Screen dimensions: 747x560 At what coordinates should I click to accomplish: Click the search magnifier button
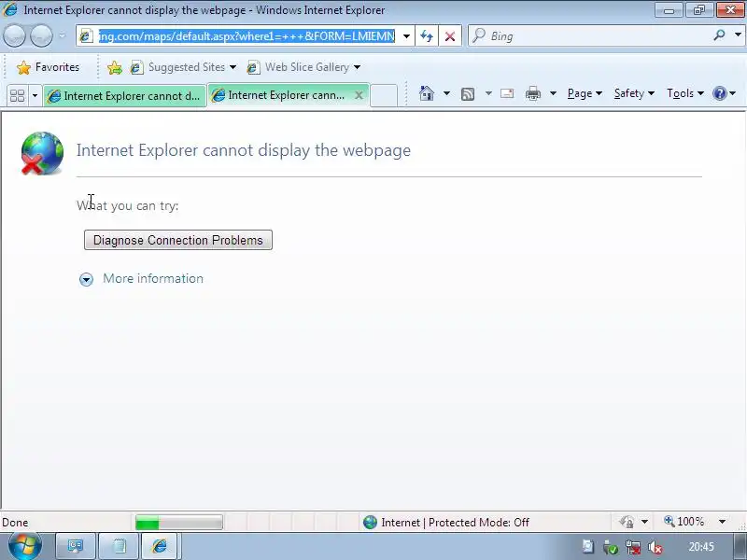719,35
